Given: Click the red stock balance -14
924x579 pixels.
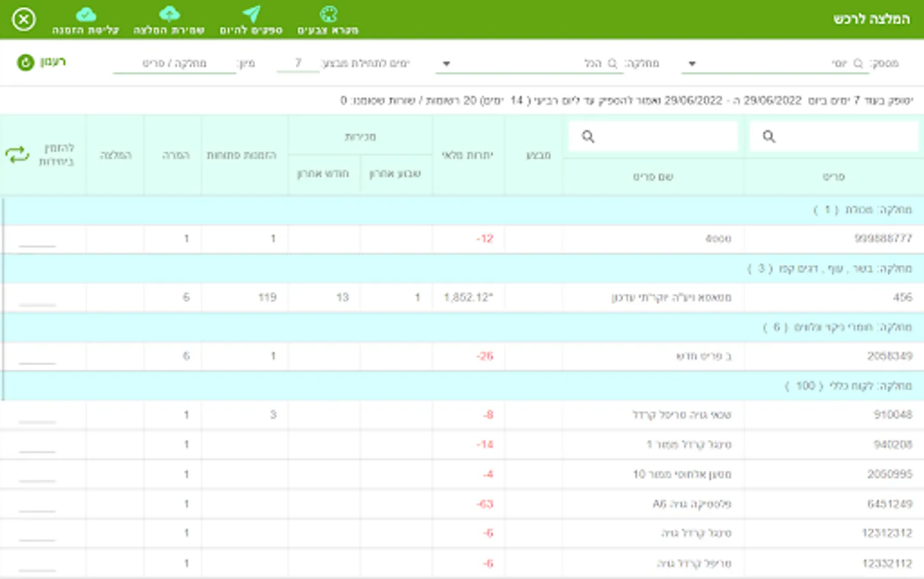Looking at the screenshot, I should click(x=485, y=445).
